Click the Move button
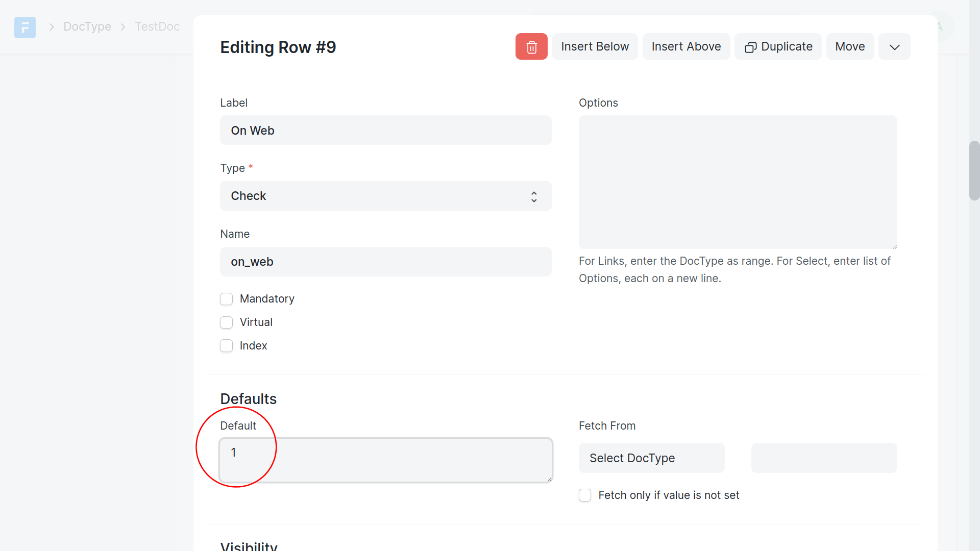This screenshot has height=551, width=980. click(x=850, y=46)
